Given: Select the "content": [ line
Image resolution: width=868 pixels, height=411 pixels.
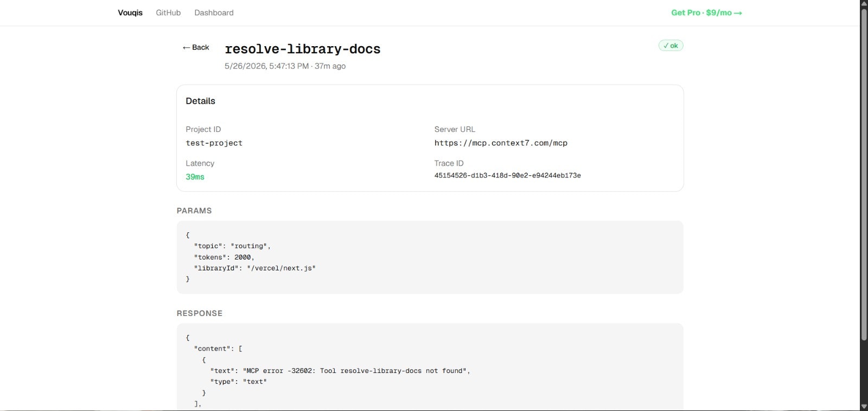Looking at the screenshot, I should pos(218,349).
